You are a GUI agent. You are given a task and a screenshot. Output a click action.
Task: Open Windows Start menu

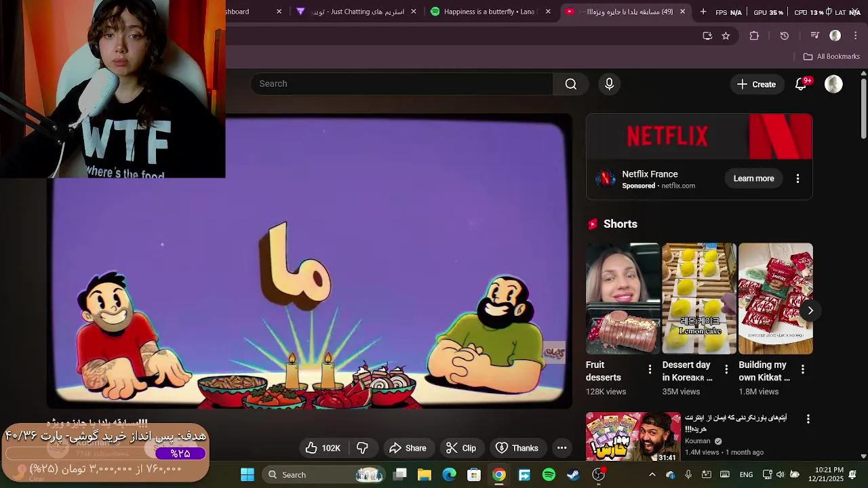pos(248,474)
